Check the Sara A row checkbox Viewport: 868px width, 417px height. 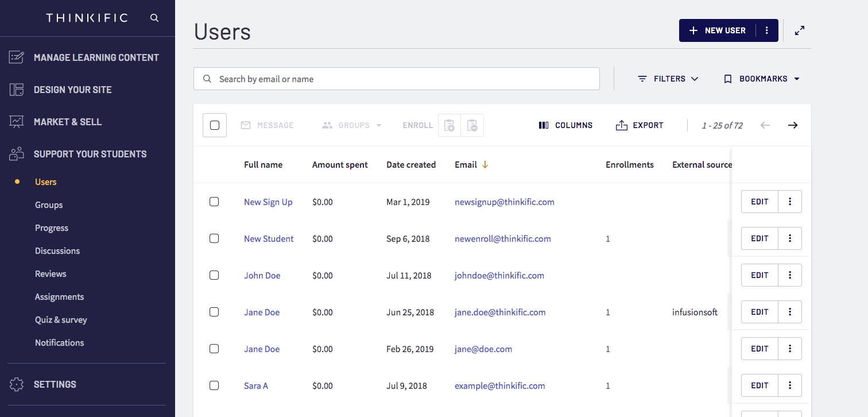click(214, 385)
